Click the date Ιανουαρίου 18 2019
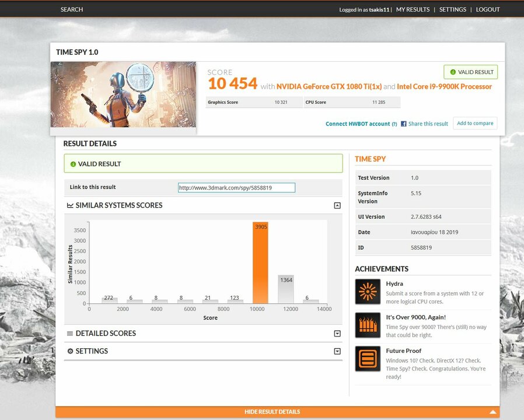Screen dimensions: 524x420 (435, 232)
